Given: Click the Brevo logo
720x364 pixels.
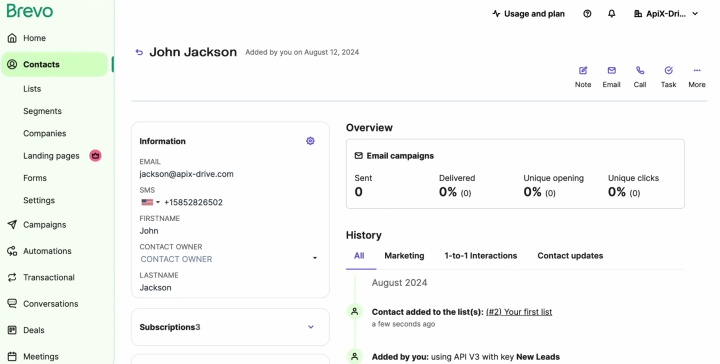Looking at the screenshot, I should [30, 11].
